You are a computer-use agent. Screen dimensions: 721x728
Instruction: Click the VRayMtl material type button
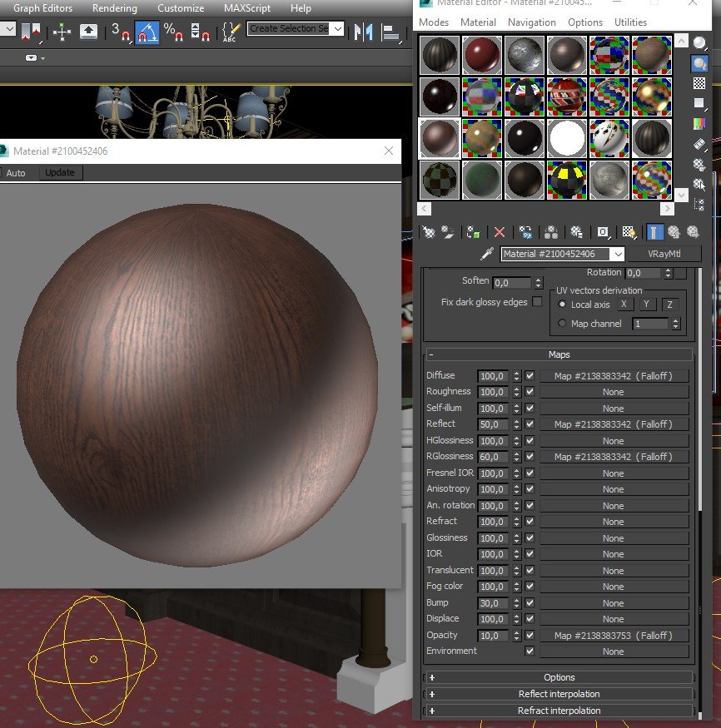pyautogui.click(x=664, y=255)
